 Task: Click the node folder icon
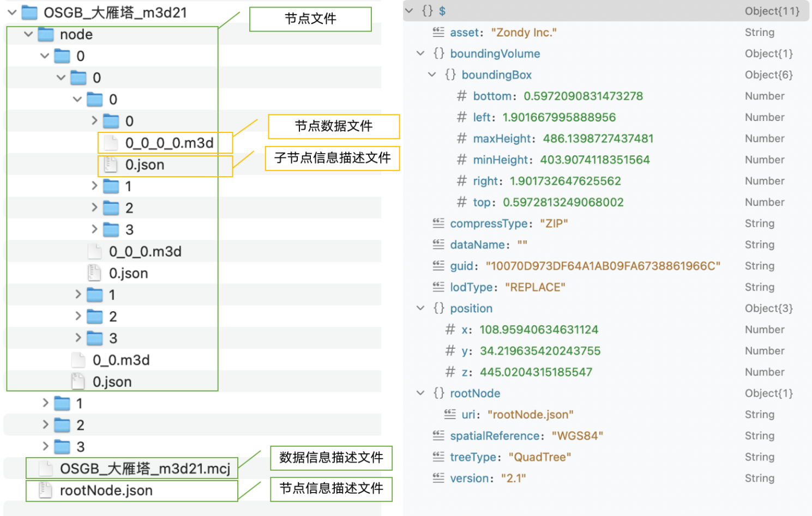pyautogui.click(x=46, y=35)
